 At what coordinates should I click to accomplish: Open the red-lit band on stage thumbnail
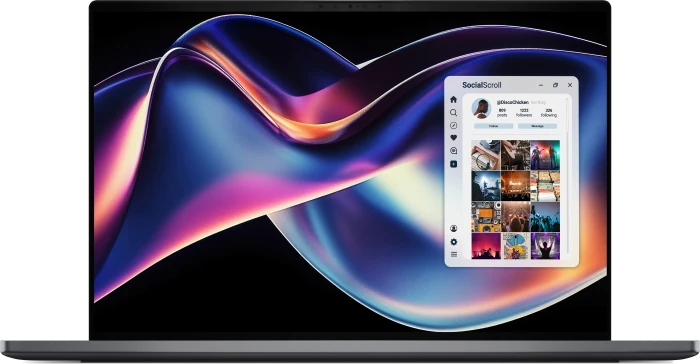click(545, 155)
